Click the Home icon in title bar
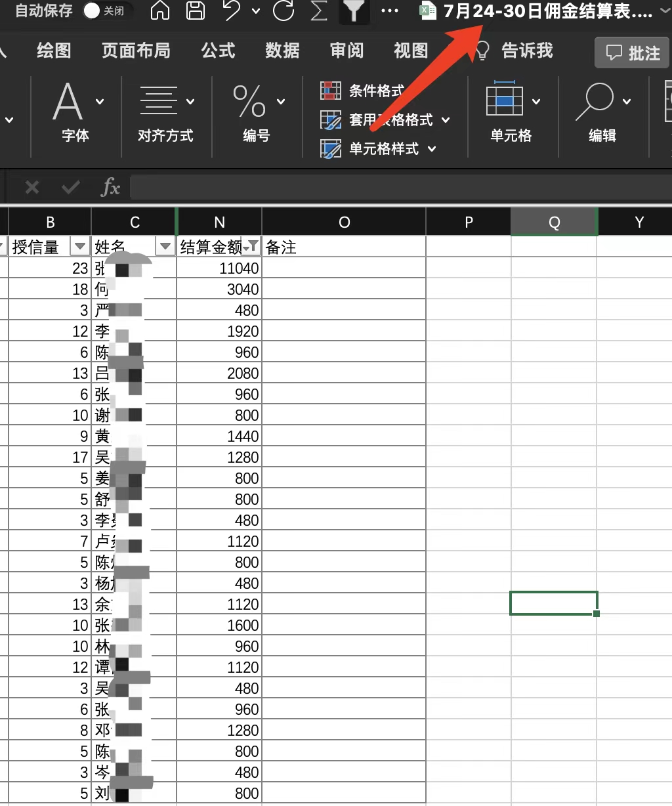This screenshot has height=806, width=672. pos(160,11)
